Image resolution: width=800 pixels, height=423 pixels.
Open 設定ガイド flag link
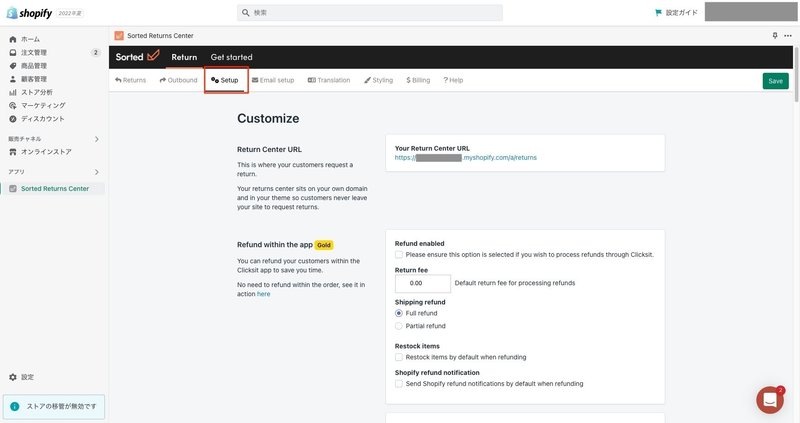[676, 13]
